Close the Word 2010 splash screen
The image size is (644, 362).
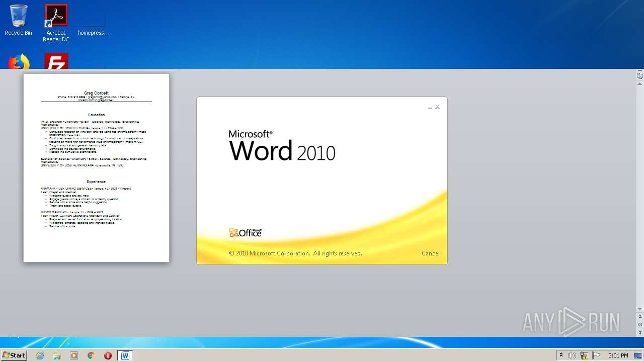tap(437, 107)
